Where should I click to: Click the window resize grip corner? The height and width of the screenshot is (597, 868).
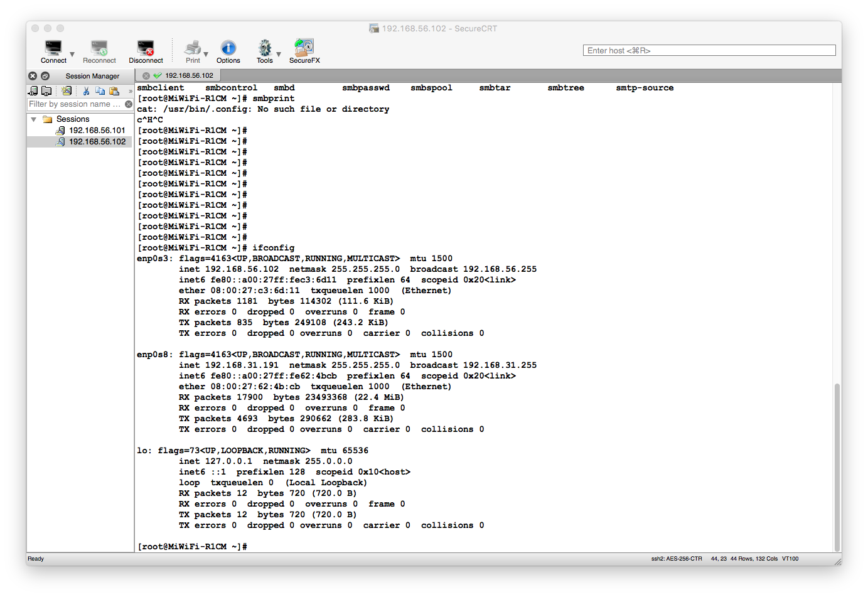838,562
